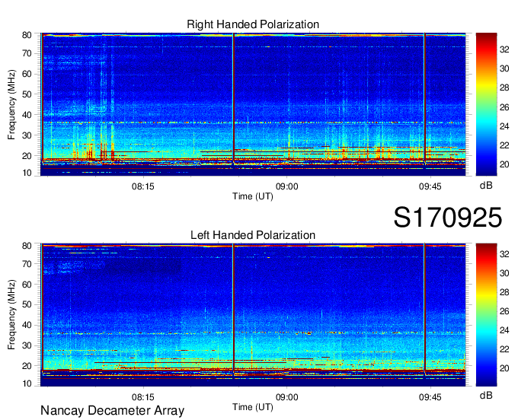Click the 09:45 tick label under top plot
The width and height of the screenshot is (518, 420).
(x=430, y=186)
